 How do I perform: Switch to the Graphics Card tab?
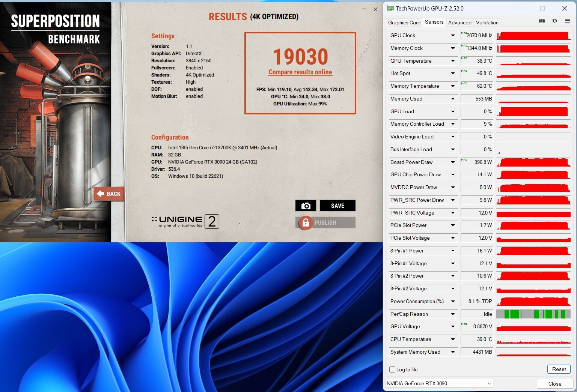[404, 23]
